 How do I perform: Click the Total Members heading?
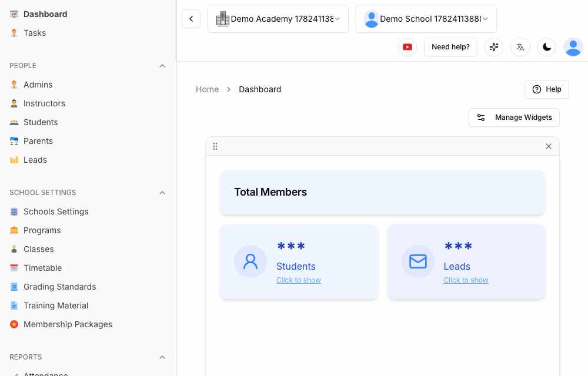(x=270, y=192)
